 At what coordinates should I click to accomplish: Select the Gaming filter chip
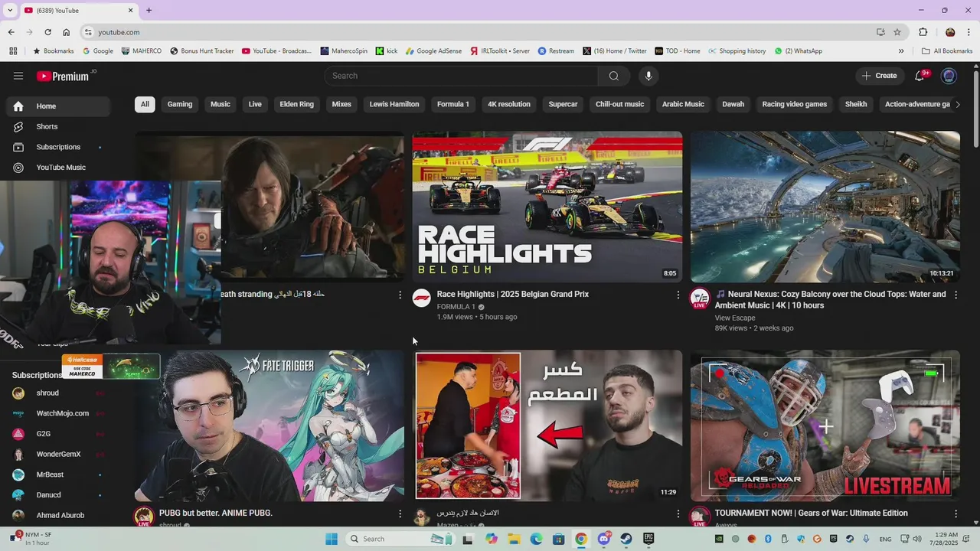point(180,104)
